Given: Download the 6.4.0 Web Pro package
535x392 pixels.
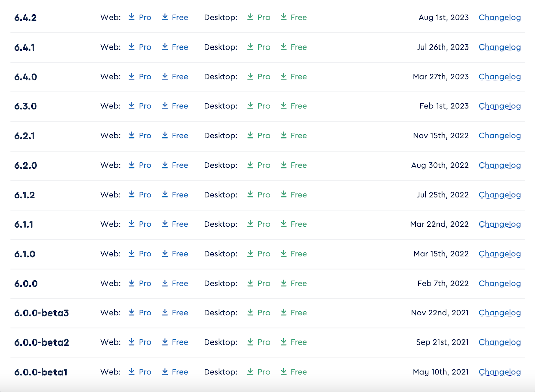Looking at the screenshot, I should 140,77.
